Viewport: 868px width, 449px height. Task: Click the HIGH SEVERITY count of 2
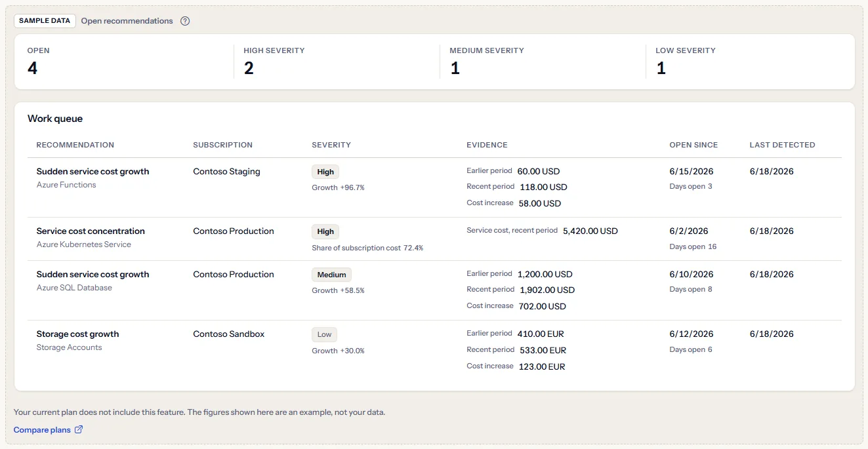(x=249, y=68)
